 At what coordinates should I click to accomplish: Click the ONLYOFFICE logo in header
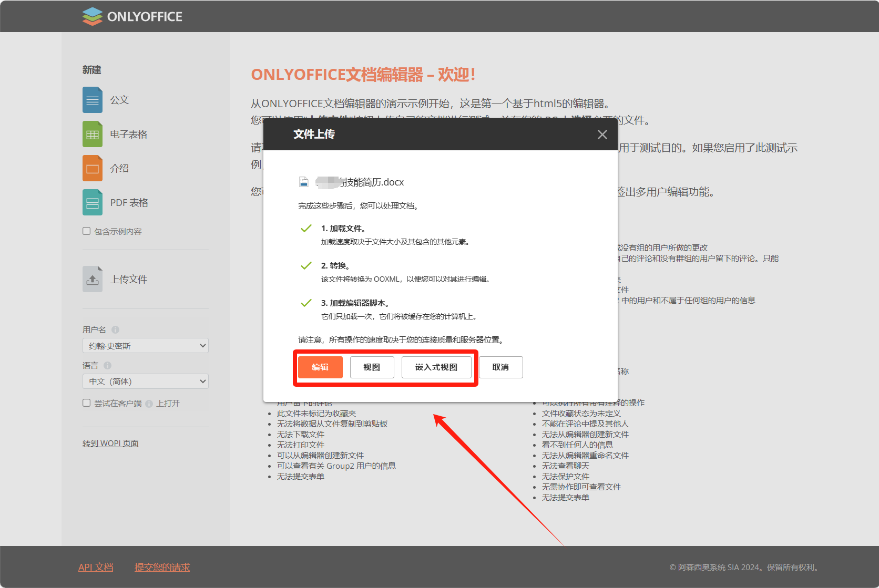pos(132,16)
